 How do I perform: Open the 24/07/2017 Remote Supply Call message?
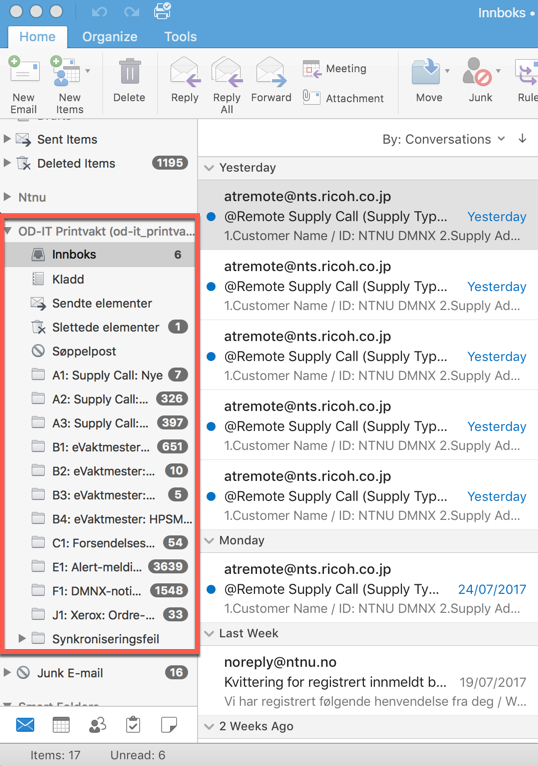click(368, 588)
